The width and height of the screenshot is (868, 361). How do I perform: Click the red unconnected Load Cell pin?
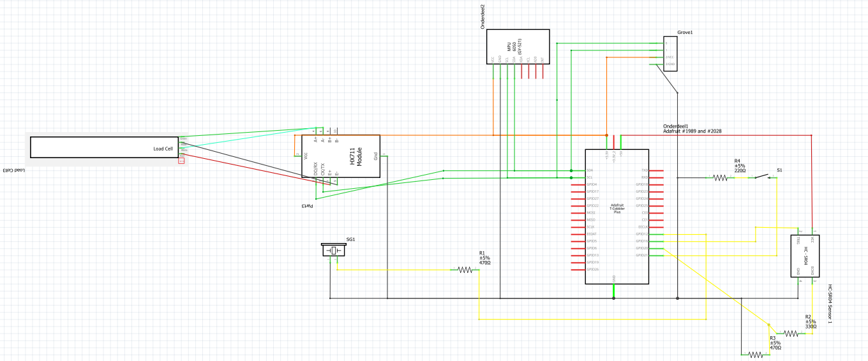pos(181,161)
